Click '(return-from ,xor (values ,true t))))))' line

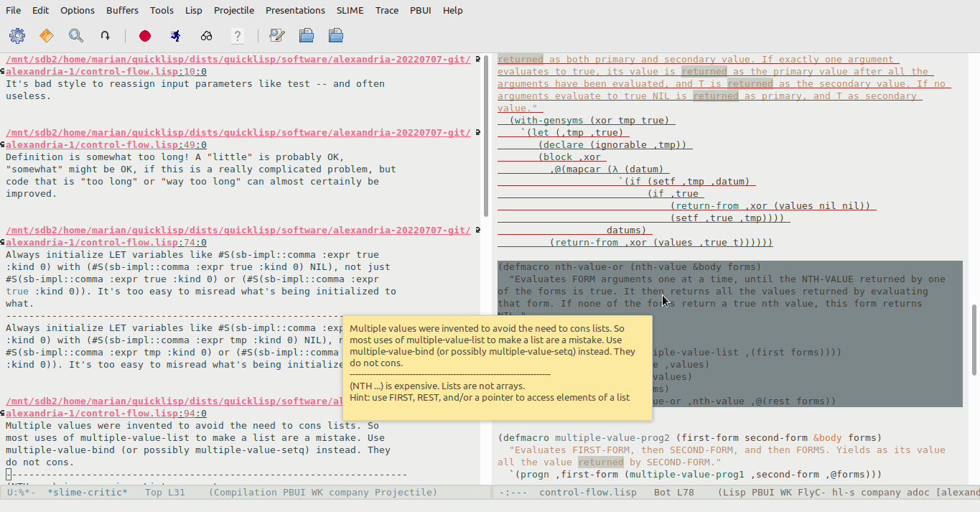(x=661, y=243)
